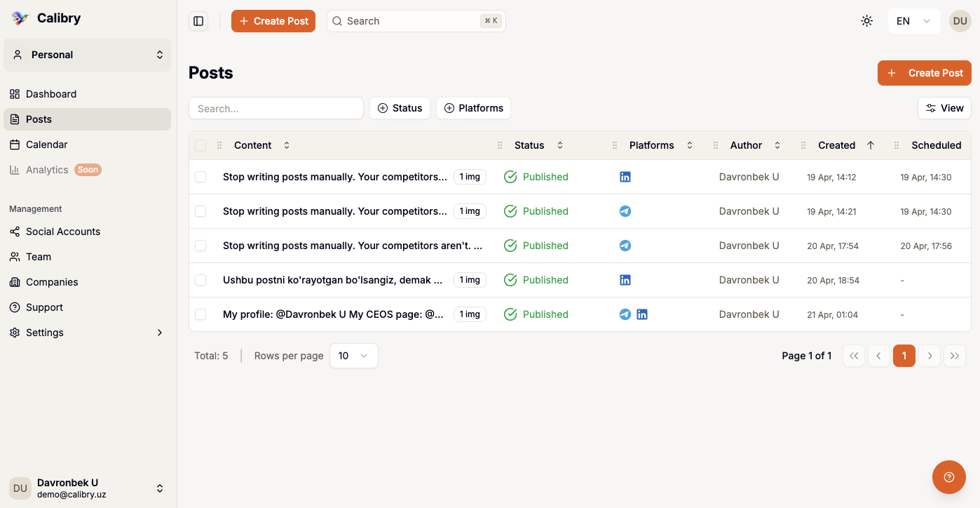Sort by the Author column
980x508 pixels.
755,145
